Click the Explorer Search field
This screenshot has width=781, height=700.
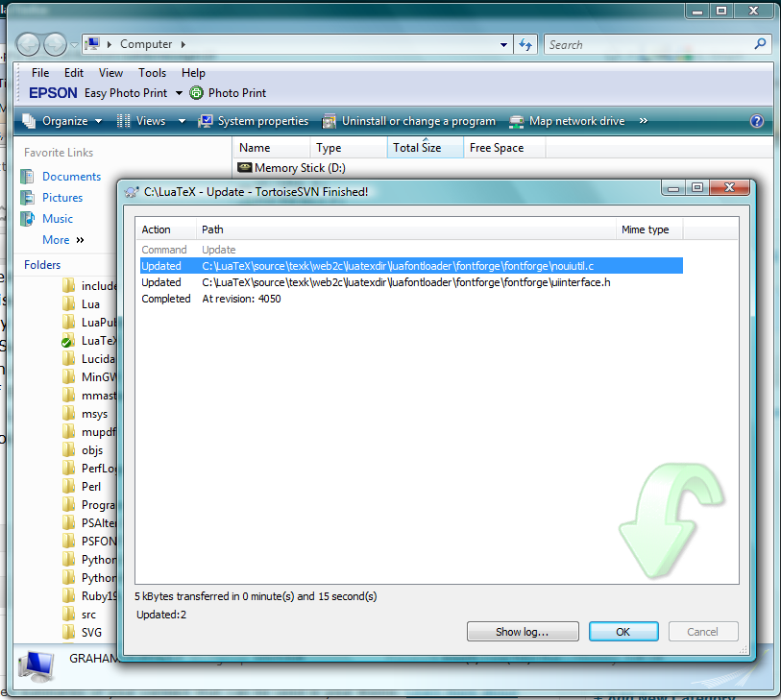pos(648,44)
